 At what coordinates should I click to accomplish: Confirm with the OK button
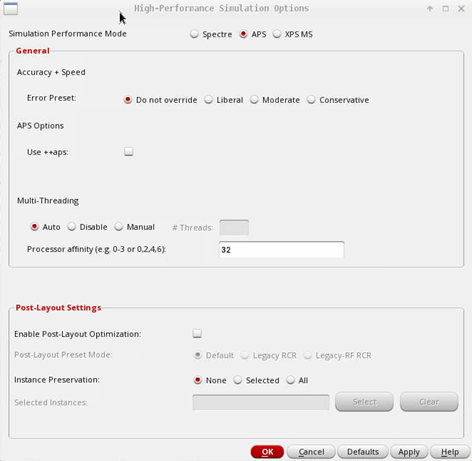(x=267, y=452)
